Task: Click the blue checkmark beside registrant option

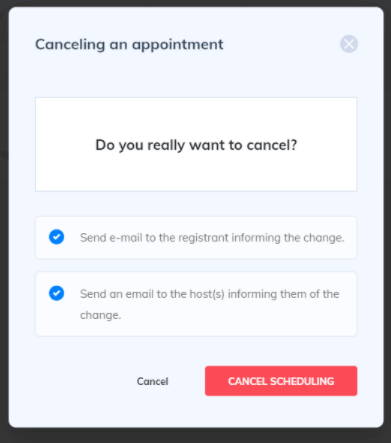Action: (57, 237)
